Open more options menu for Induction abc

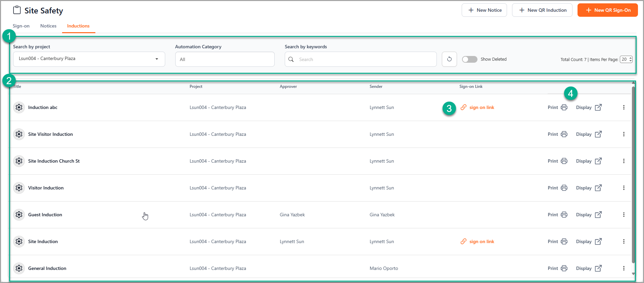click(x=624, y=107)
